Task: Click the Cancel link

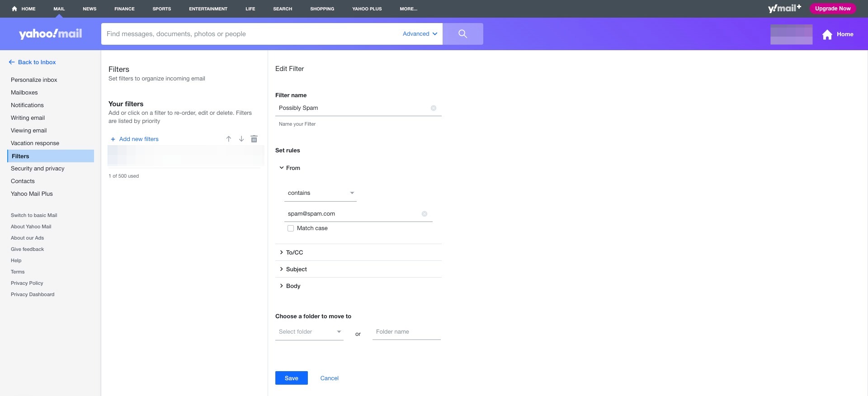Action: click(x=329, y=378)
